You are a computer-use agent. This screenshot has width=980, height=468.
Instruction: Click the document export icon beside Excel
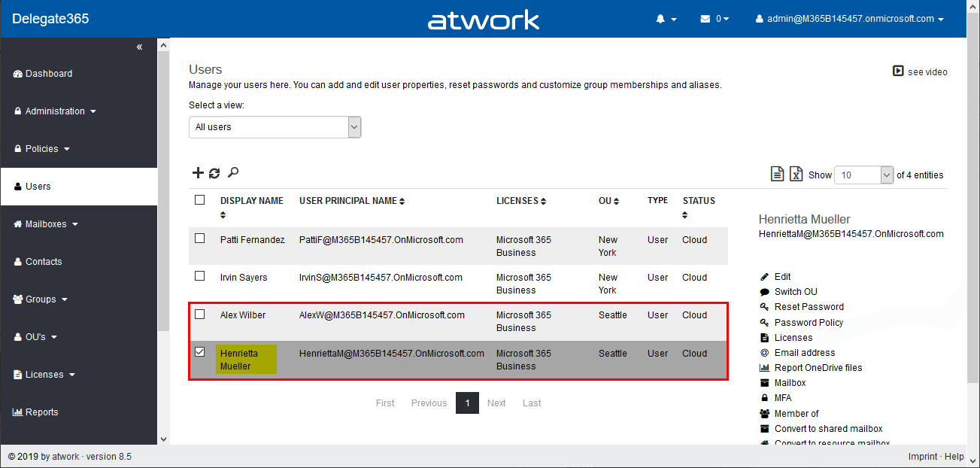(x=778, y=175)
